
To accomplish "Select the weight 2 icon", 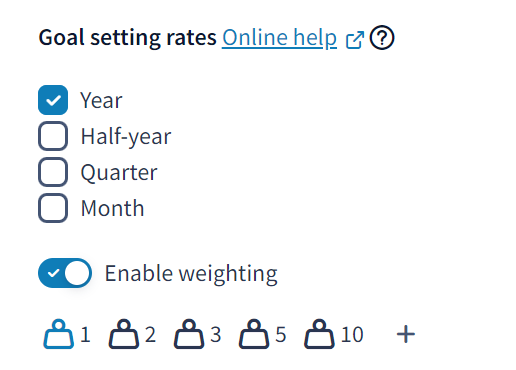I will (124, 334).
